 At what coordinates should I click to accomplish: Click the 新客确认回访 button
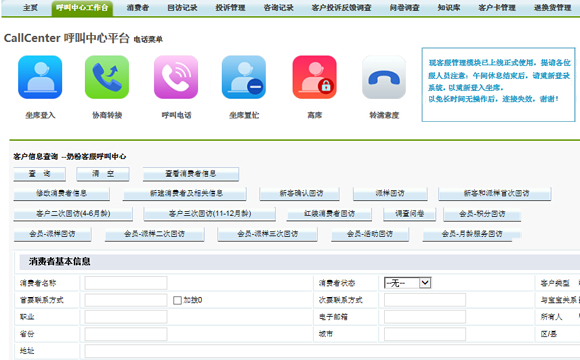(300, 194)
